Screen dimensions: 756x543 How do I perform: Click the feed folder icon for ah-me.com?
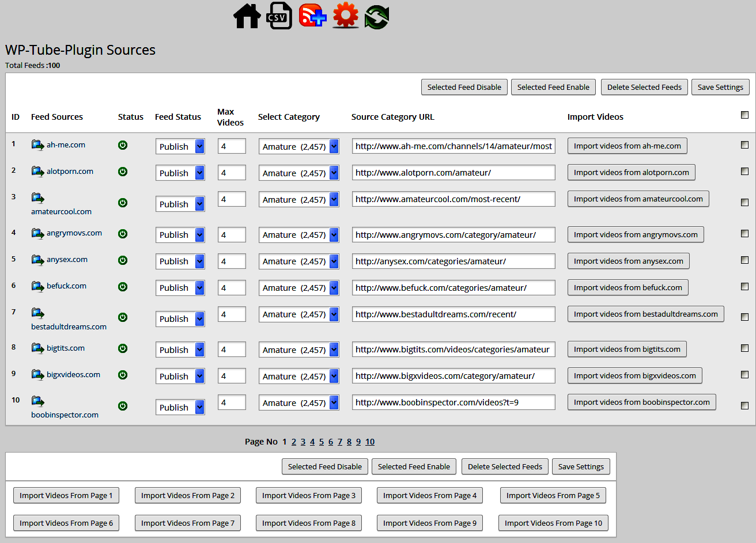click(38, 145)
